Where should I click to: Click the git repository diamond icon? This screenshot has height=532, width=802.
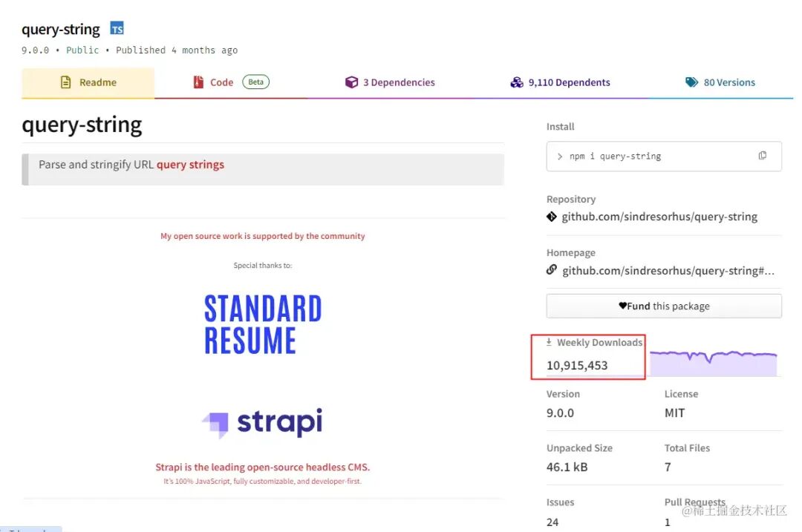coord(551,217)
